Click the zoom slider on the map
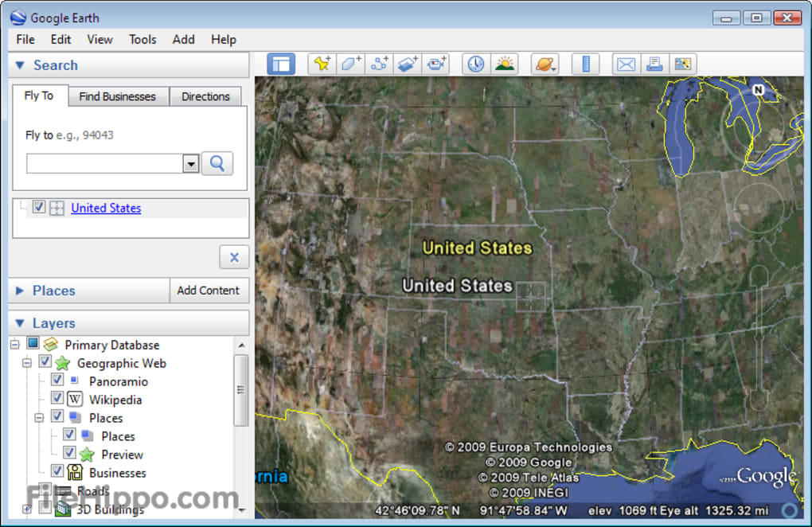This screenshot has height=527, width=812. point(759,339)
